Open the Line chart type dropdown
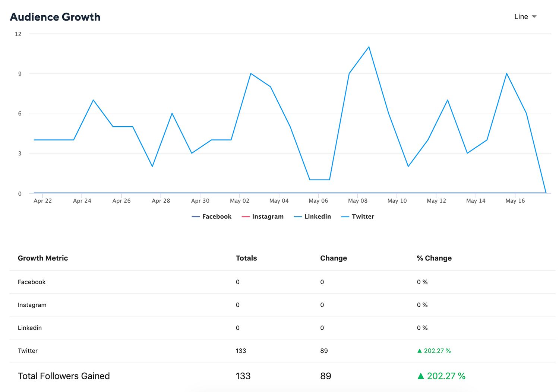The width and height of the screenshot is (559, 392). pos(521,17)
